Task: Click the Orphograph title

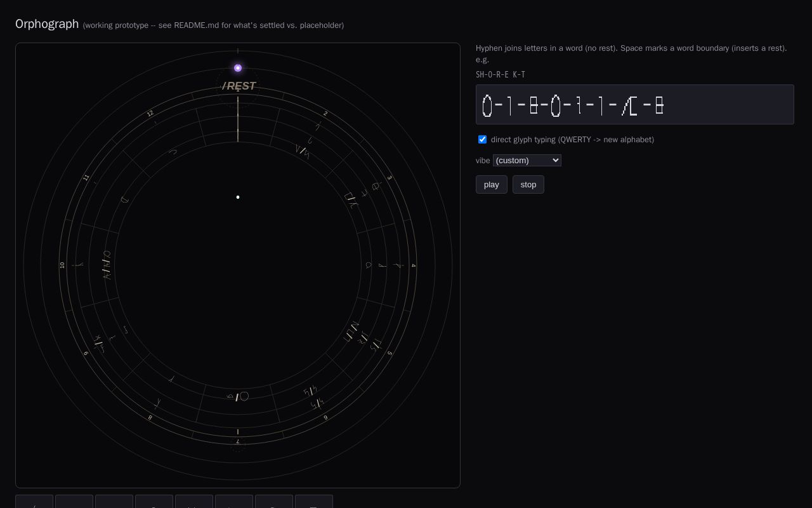Action: pyautogui.click(x=47, y=23)
